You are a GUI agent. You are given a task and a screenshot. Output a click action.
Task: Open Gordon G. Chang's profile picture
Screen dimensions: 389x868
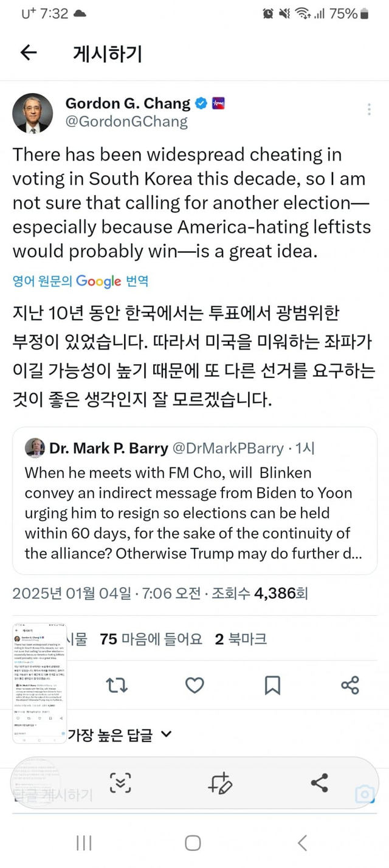click(33, 113)
